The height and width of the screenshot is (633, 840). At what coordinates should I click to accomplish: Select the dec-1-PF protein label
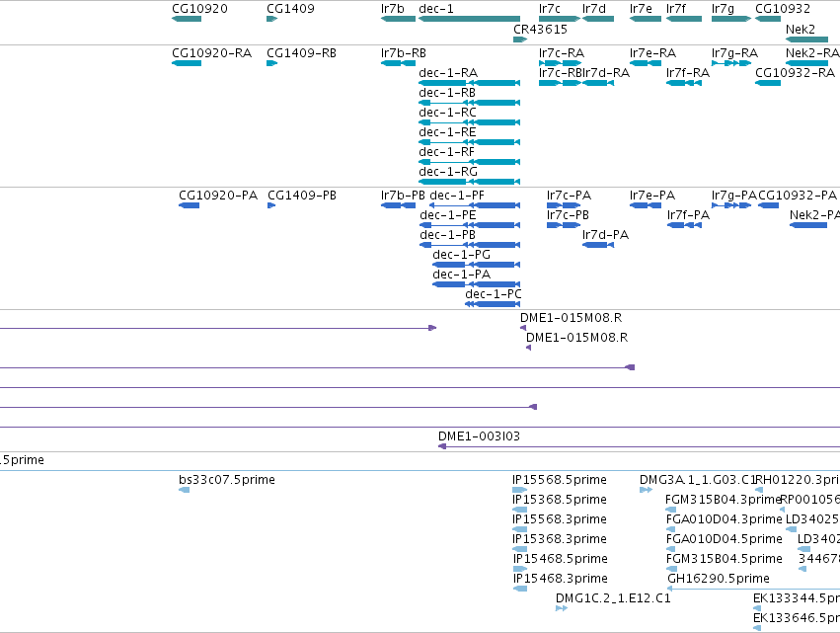point(457,196)
